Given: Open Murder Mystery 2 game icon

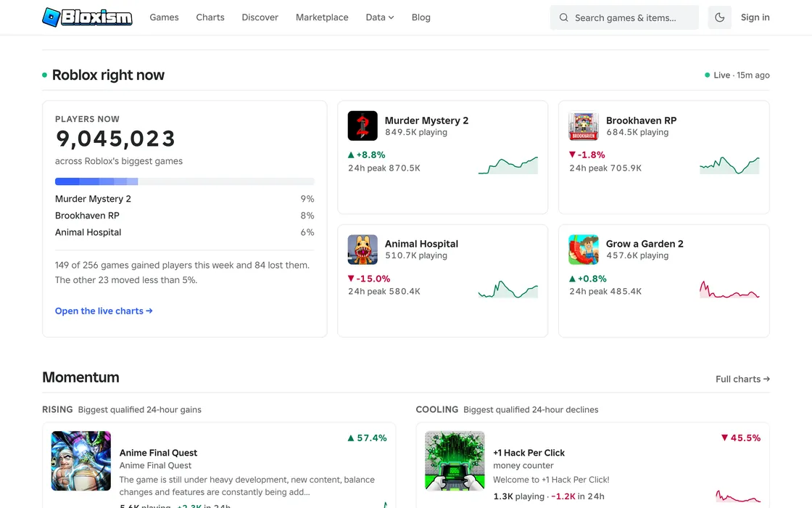Looking at the screenshot, I should coord(362,126).
